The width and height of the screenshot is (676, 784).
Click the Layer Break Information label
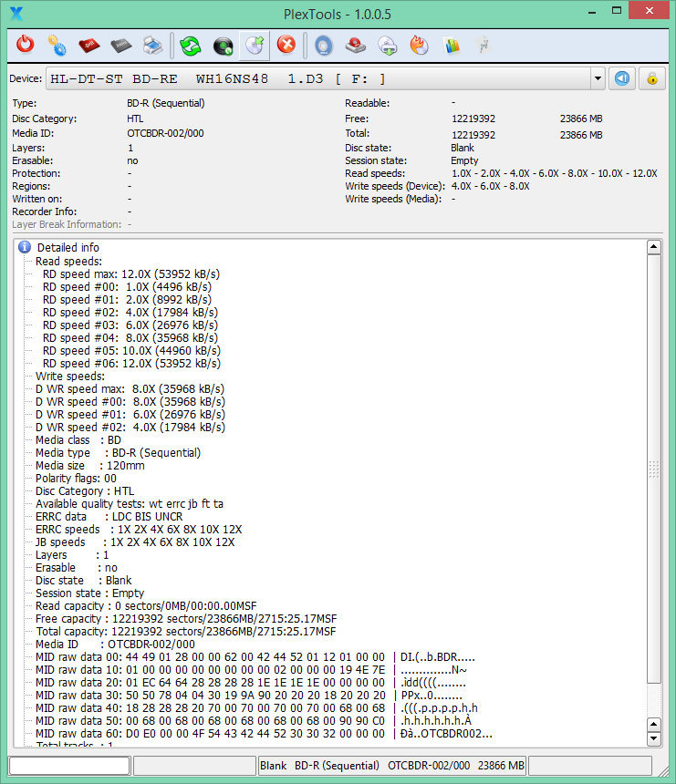[67, 224]
